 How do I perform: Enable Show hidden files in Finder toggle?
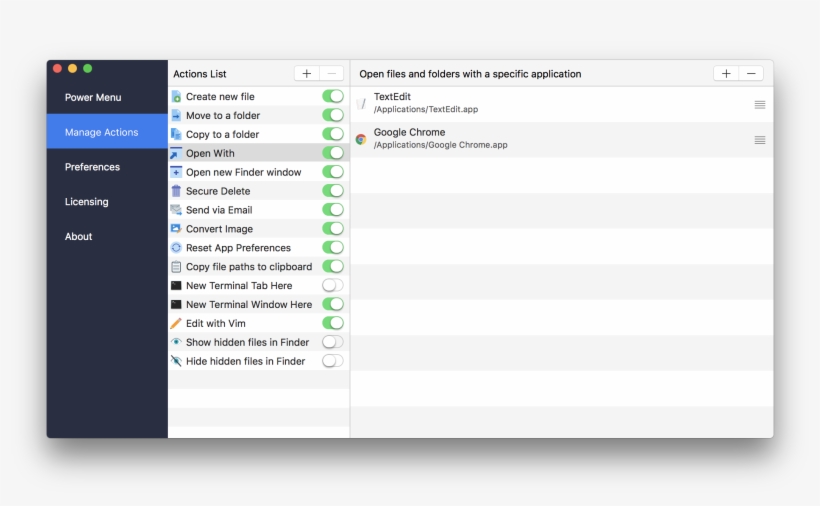point(333,342)
